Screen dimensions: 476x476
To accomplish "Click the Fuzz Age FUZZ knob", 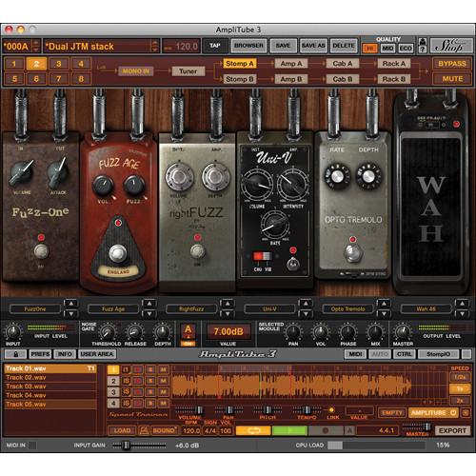I will tap(134, 186).
